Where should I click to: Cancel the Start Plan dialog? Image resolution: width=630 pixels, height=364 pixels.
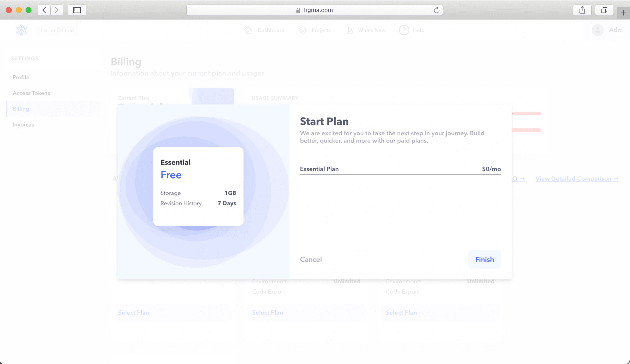pos(311,259)
